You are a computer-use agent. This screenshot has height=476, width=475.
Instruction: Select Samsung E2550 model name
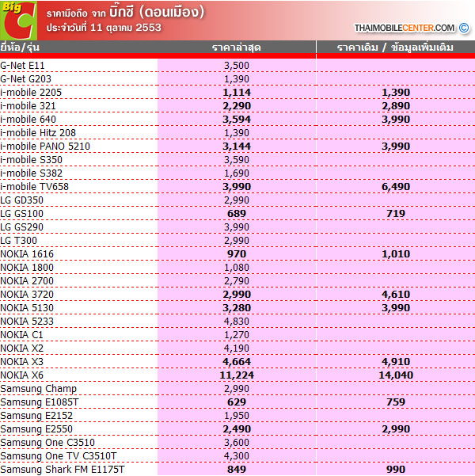[36, 429]
